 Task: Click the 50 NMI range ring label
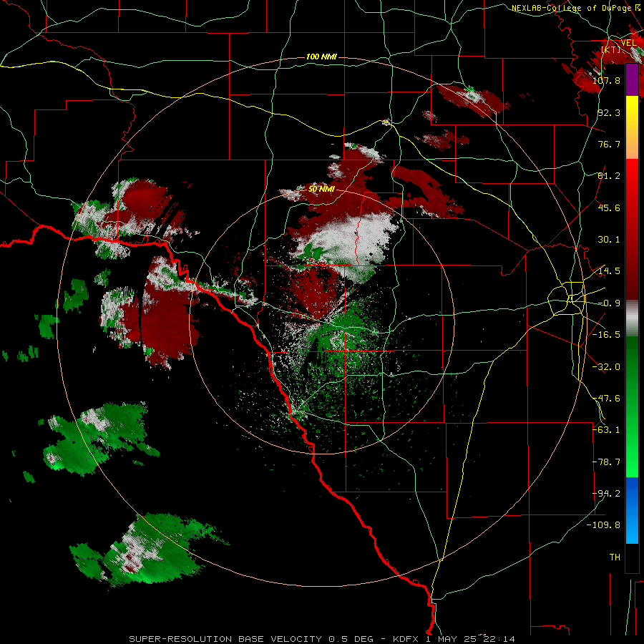[x=321, y=190]
